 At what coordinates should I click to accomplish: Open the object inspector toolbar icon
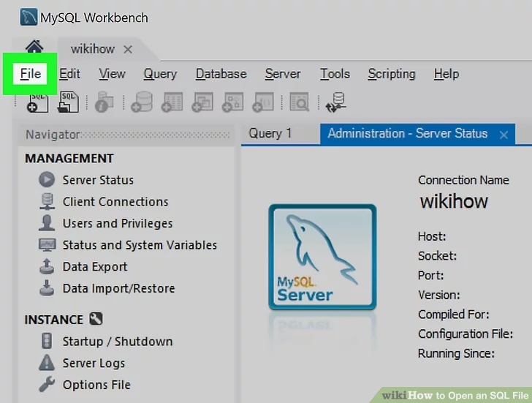pyautogui.click(x=104, y=103)
